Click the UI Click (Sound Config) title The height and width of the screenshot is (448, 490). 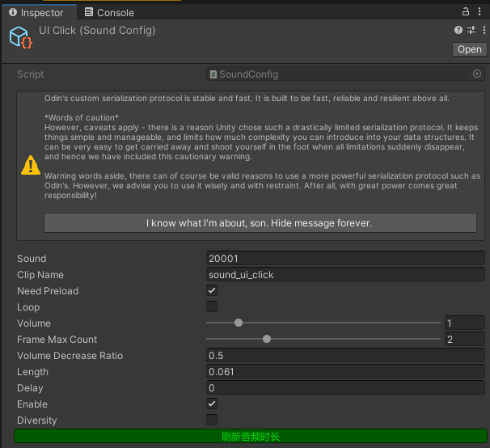[x=97, y=31]
